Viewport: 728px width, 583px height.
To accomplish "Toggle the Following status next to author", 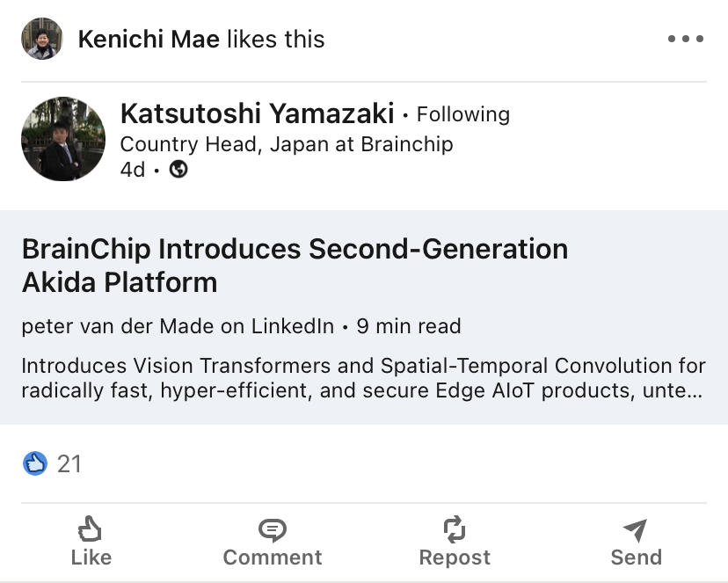I will pos(462,114).
